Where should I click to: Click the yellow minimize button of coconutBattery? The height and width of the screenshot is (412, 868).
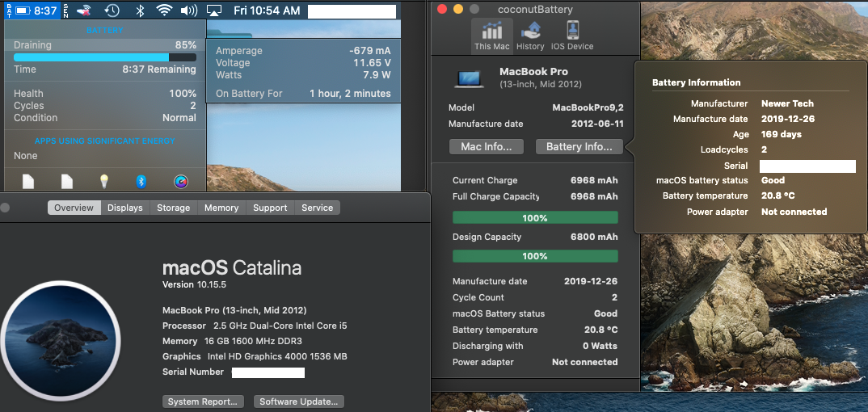[457, 9]
